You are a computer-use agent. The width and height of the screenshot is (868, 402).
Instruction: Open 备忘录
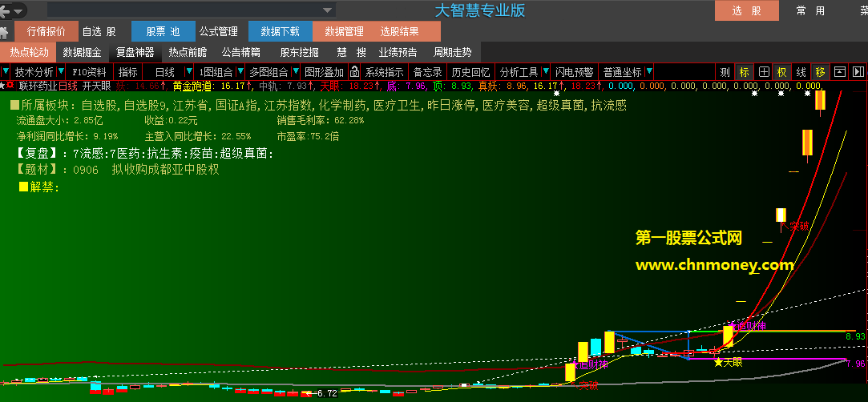[x=427, y=72]
